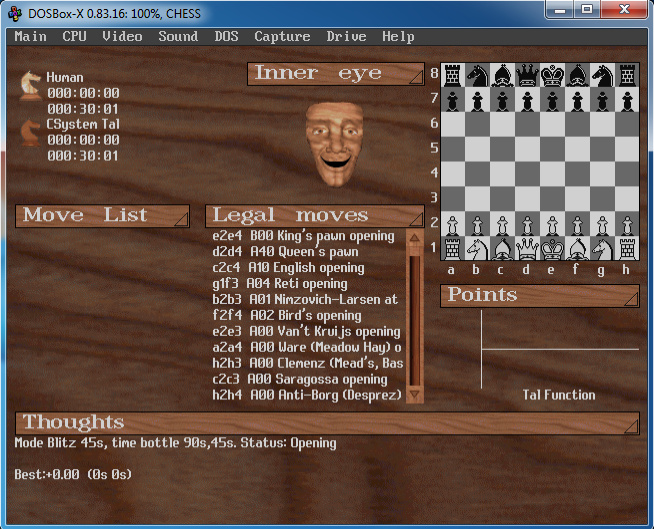
Task: Open the Sound menu
Action: coord(178,36)
